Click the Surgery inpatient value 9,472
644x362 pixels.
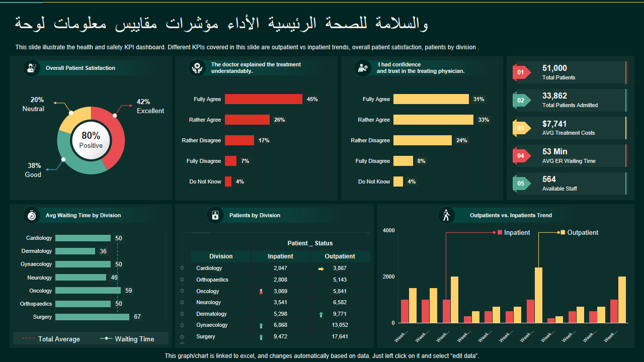280,337
